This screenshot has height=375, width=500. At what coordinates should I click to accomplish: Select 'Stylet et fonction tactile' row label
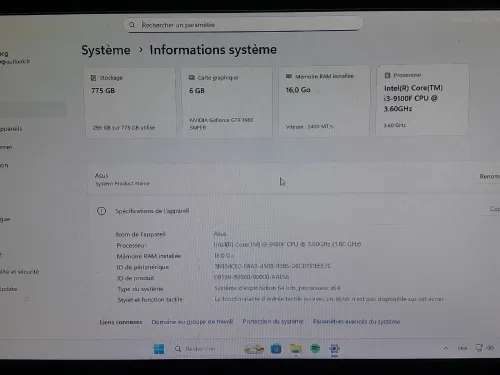click(x=150, y=299)
